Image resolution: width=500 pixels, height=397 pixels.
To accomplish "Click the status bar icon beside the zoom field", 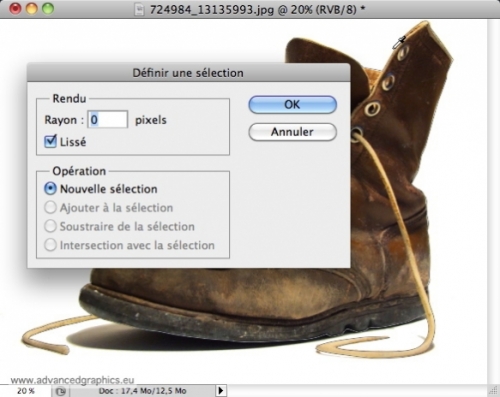I will 61,391.
